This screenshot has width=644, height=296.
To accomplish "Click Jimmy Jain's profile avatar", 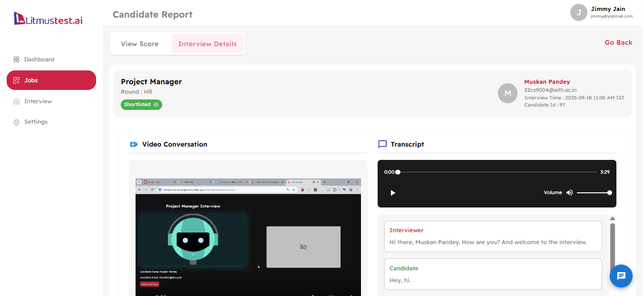I will tap(578, 12).
